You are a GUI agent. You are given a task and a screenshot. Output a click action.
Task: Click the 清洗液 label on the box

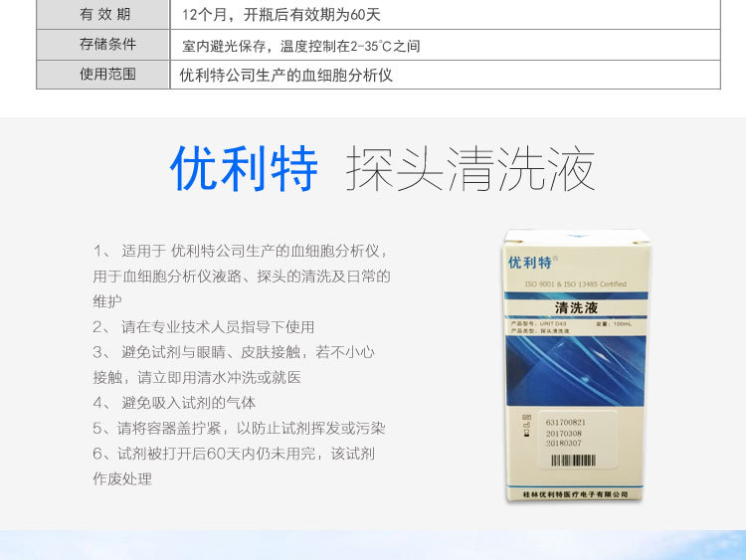tap(576, 307)
